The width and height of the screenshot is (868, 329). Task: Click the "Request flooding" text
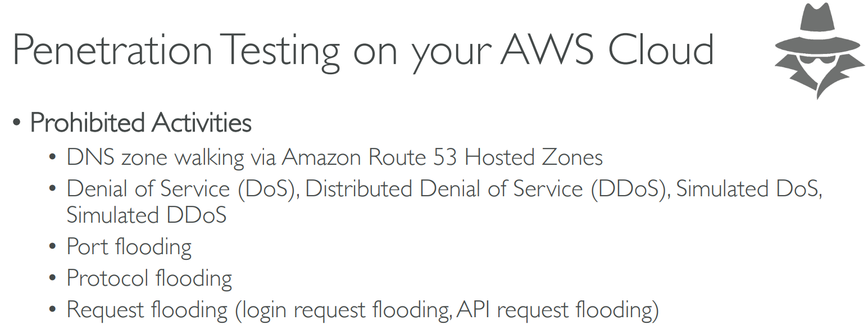pyautogui.click(x=147, y=310)
